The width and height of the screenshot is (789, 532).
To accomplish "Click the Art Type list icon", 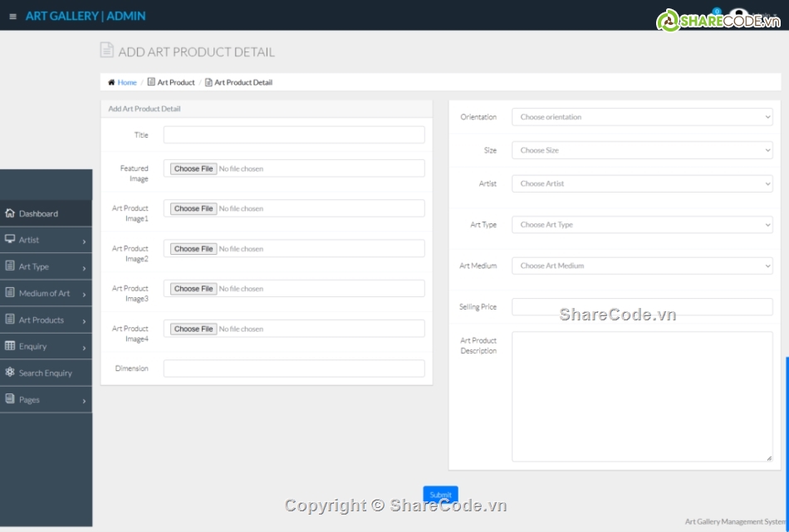I will tap(10, 266).
